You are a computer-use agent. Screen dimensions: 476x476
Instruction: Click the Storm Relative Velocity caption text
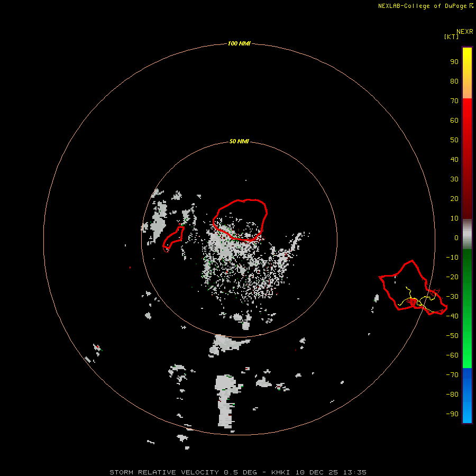(x=238, y=472)
